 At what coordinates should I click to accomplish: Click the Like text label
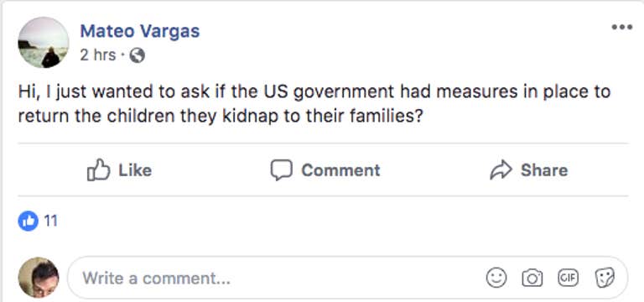(135, 170)
